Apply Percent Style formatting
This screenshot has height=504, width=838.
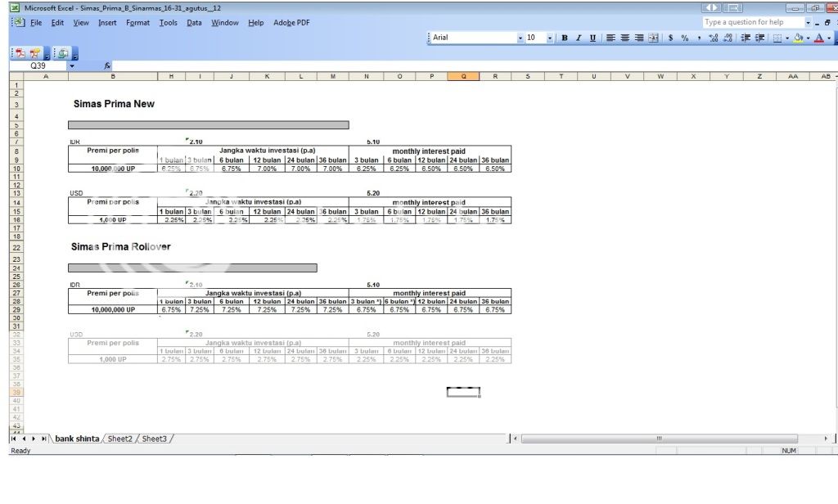pos(685,38)
